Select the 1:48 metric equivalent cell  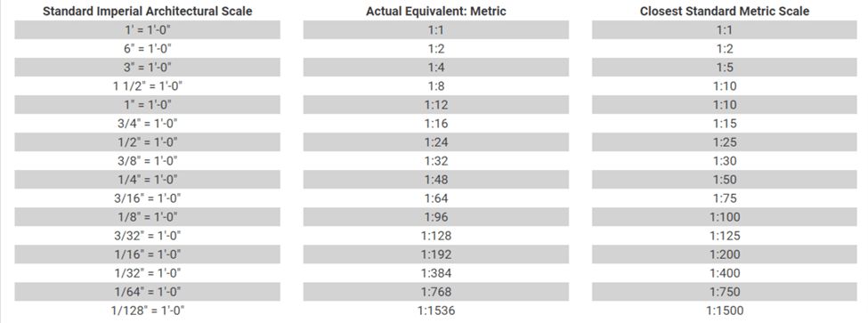(x=435, y=180)
